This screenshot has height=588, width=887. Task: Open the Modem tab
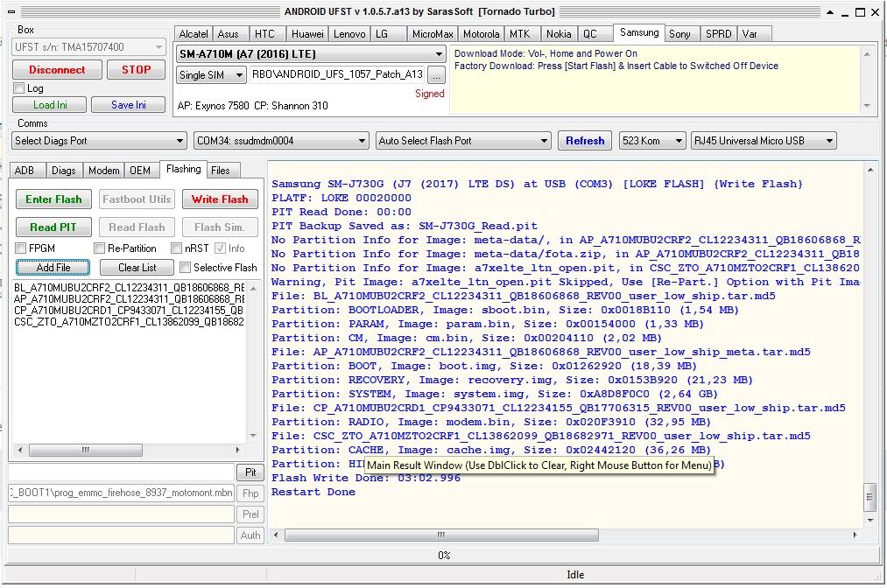pyautogui.click(x=104, y=170)
